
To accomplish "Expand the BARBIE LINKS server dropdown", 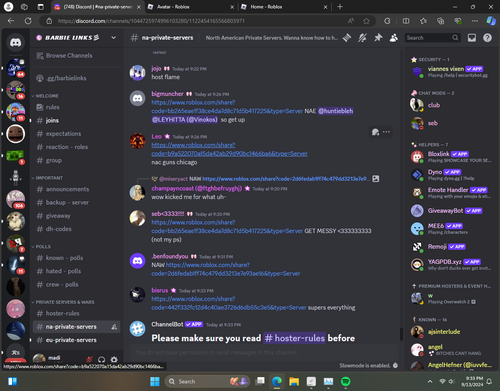I will (113, 38).
